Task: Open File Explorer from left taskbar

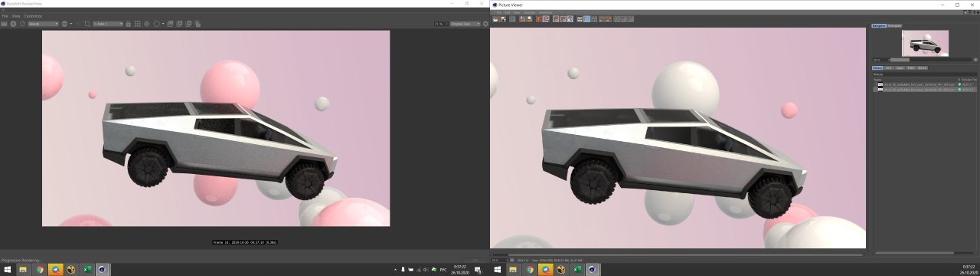Action: [23, 269]
